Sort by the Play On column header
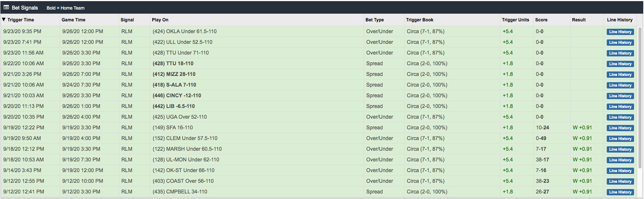The image size is (644, 199). tap(160, 20)
